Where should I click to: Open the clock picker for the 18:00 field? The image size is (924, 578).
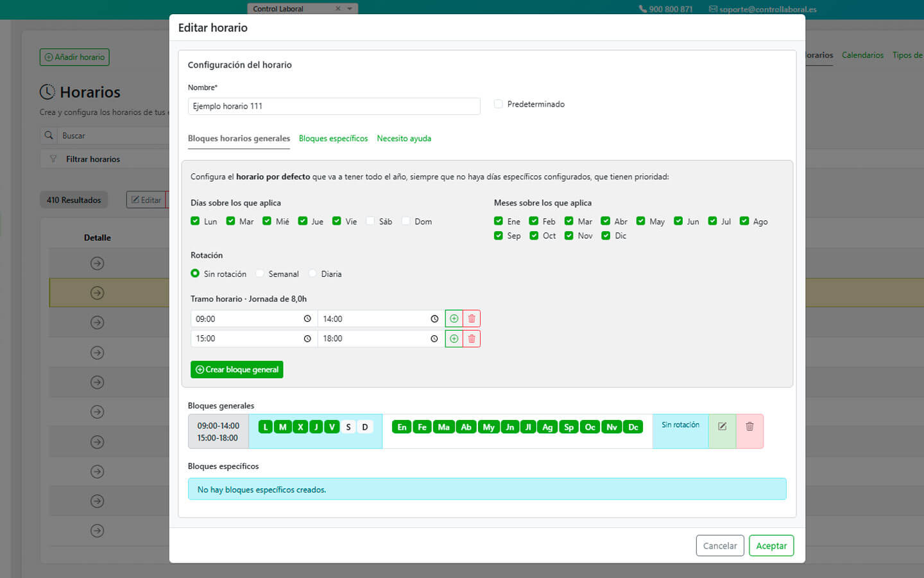click(434, 338)
